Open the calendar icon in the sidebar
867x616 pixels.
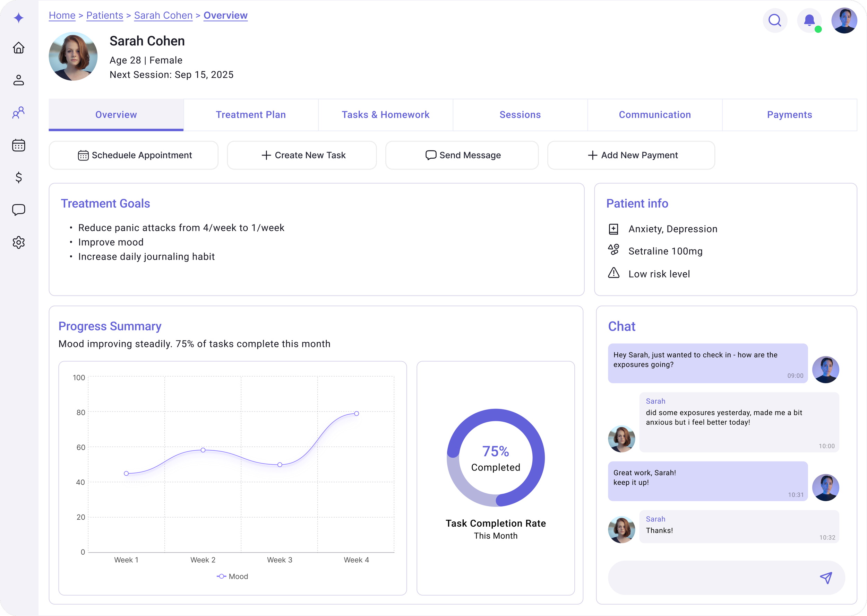[19, 145]
